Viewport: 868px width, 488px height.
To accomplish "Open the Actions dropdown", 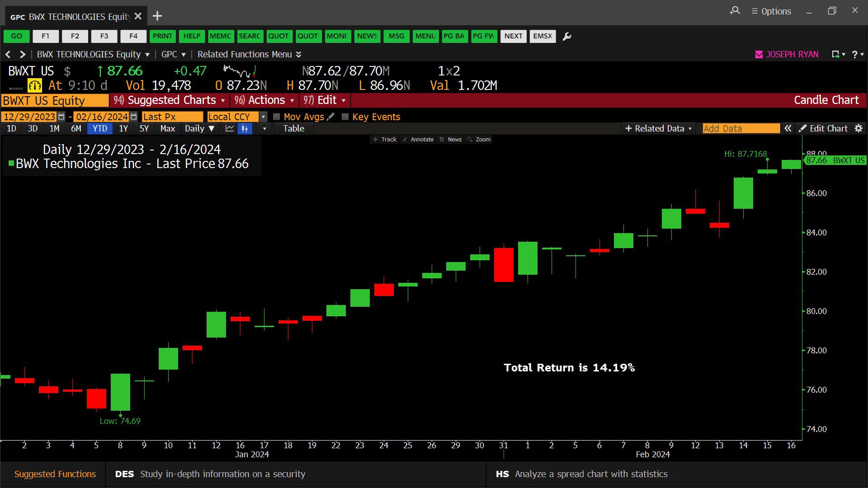I will point(264,100).
